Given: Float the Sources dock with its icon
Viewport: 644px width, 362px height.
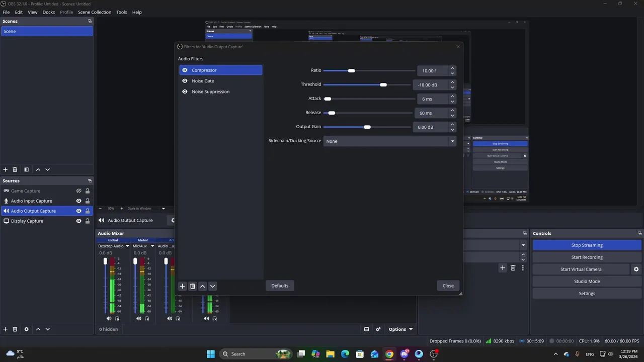Looking at the screenshot, I should pyautogui.click(x=90, y=180).
